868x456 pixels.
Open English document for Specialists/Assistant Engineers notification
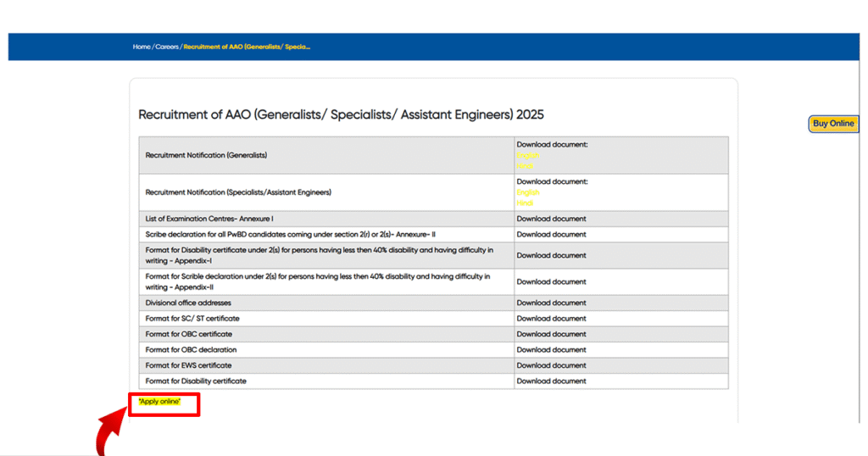click(x=527, y=192)
